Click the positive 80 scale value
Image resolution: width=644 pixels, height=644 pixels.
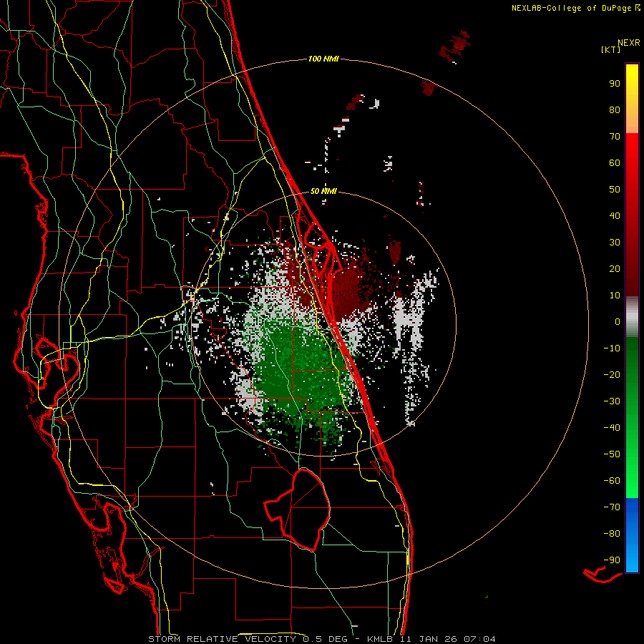click(615, 109)
